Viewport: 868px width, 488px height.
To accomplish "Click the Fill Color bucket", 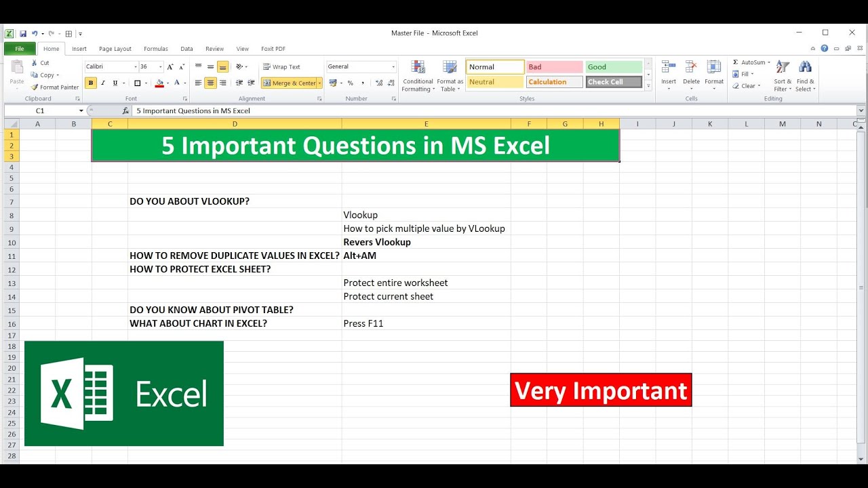I will 159,83.
